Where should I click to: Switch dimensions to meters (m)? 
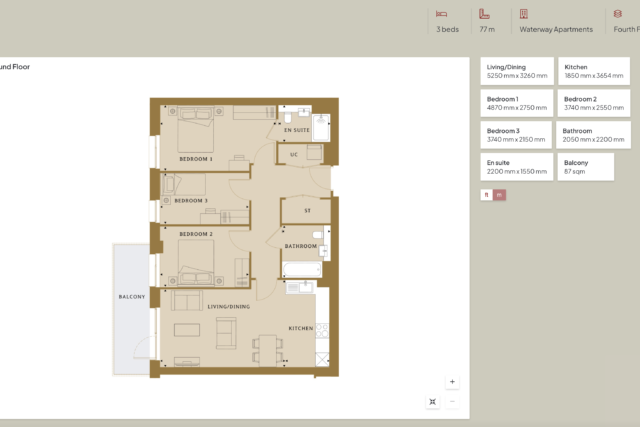499,195
